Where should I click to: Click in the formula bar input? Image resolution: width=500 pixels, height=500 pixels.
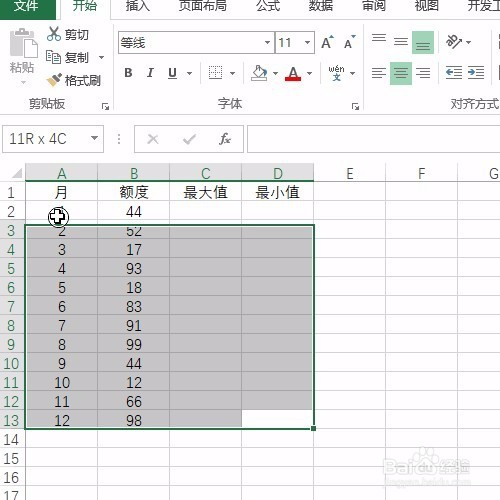point(373,139)
